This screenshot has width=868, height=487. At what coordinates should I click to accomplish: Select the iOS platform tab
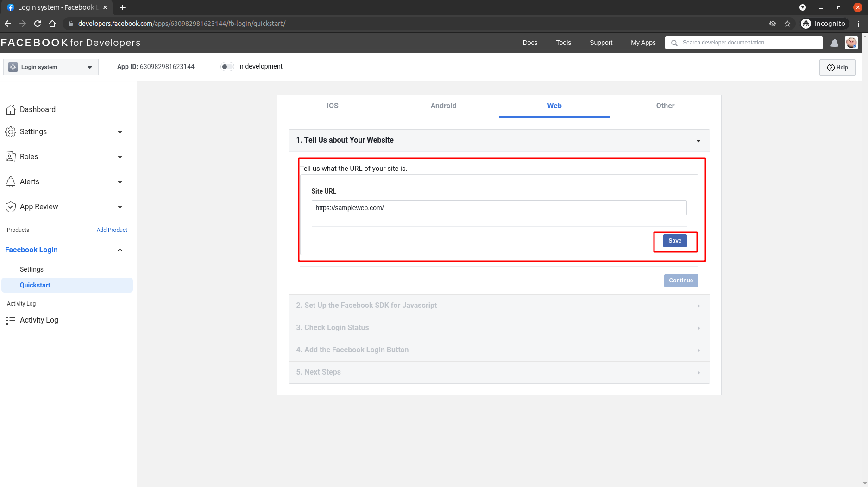coord(333,106)
